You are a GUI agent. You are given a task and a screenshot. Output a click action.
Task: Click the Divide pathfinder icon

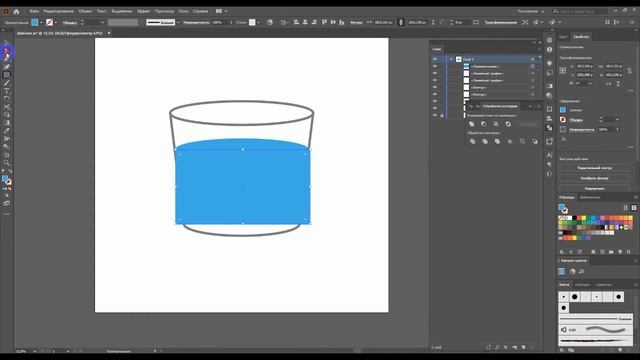click(472, 141)
